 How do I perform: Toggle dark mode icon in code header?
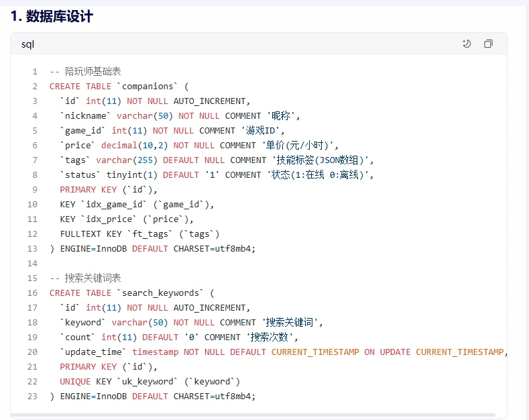tap(467, 44)
